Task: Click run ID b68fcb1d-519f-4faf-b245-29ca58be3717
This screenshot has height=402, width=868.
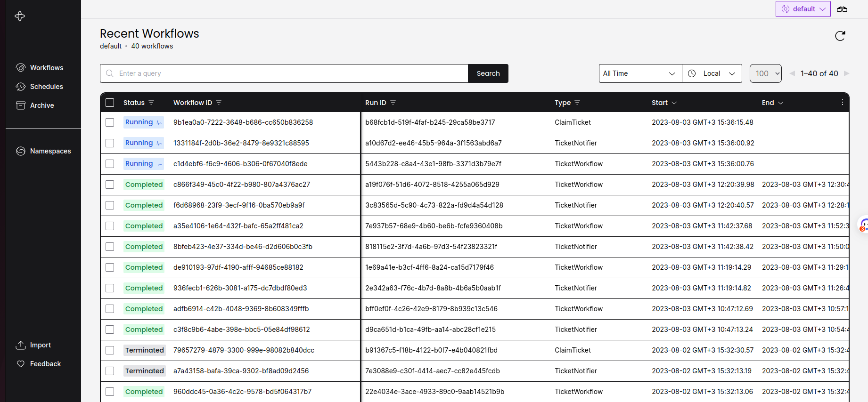Action: click(x=430, y=122)
